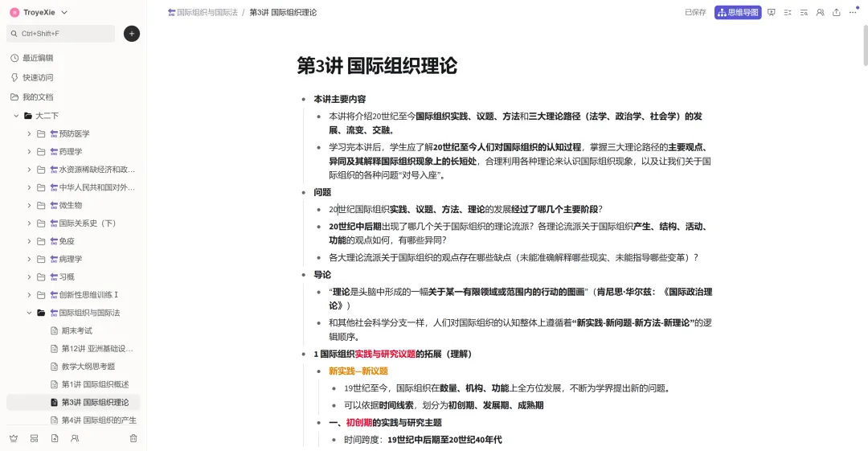Collapse the 大二下 folder chevron
Image resolution: width=868 pixels, height=451 pixels.
pos(16,116)
